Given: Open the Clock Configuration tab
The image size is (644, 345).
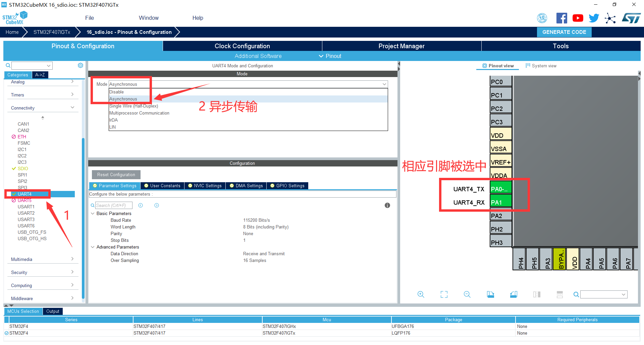Looking at the screenshot, I should click(x=242, y=46).
